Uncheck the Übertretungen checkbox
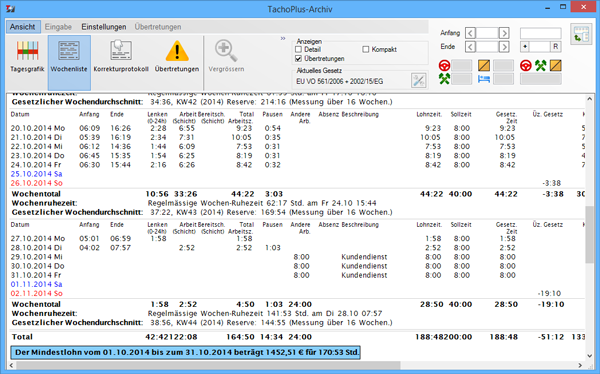 (x=298, y=59)
